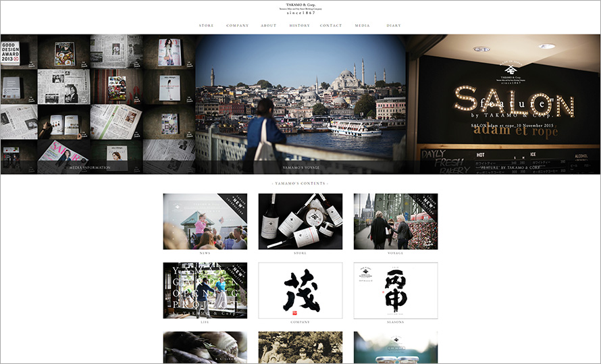Open the STORE menu item

pyautogui.click(x=206, y=26)
